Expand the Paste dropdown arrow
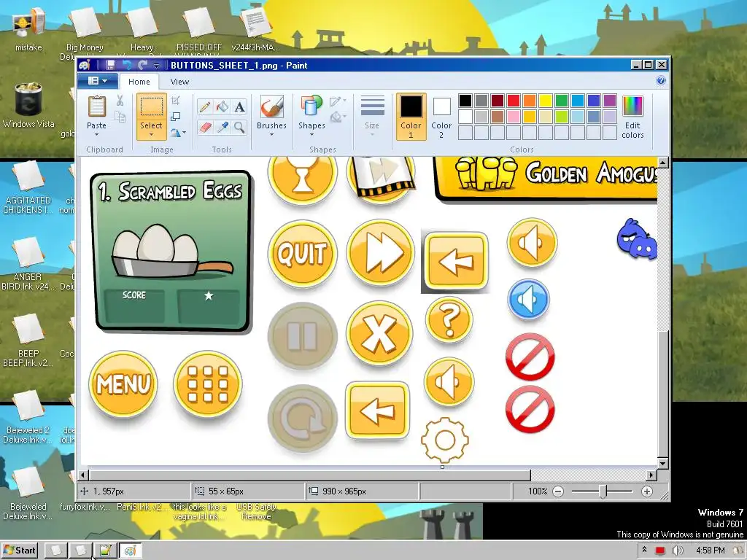Viewport: 747px width, 560px height. (x=96, y=135)
